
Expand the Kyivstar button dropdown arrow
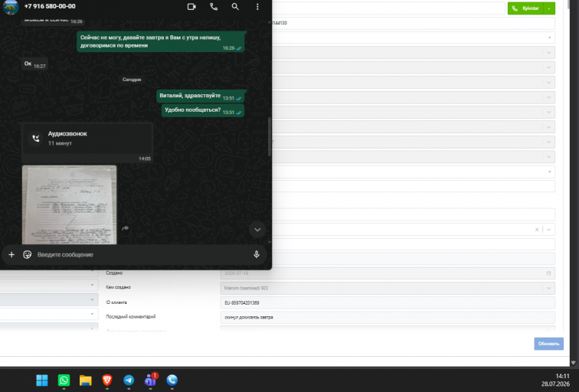pos(550,8)
